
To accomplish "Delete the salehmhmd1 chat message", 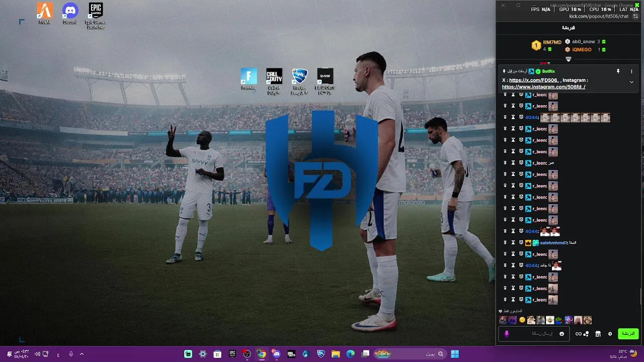I will tap(505, 242).
